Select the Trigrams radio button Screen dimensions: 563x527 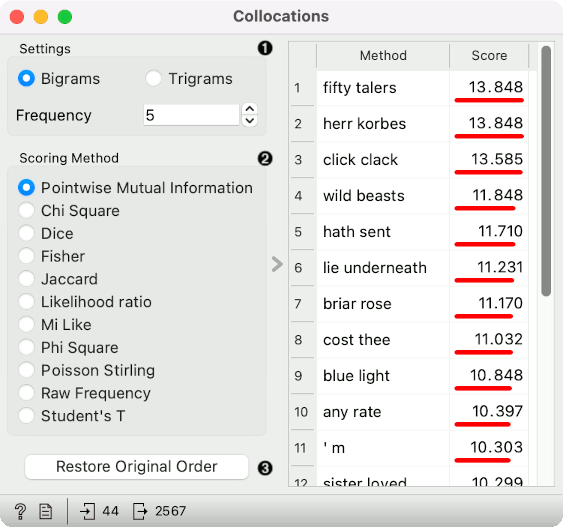153,78
